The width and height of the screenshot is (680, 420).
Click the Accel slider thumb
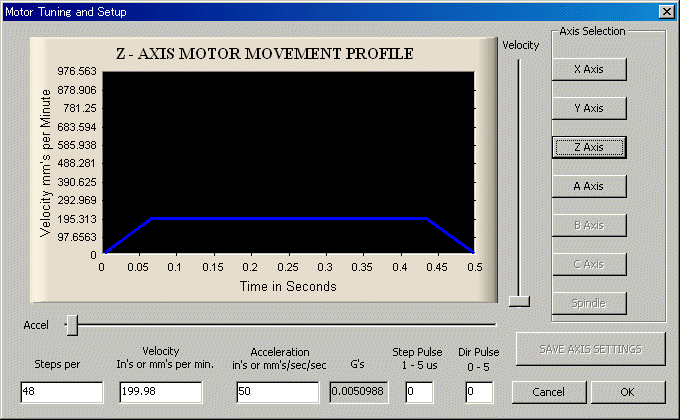72,325
